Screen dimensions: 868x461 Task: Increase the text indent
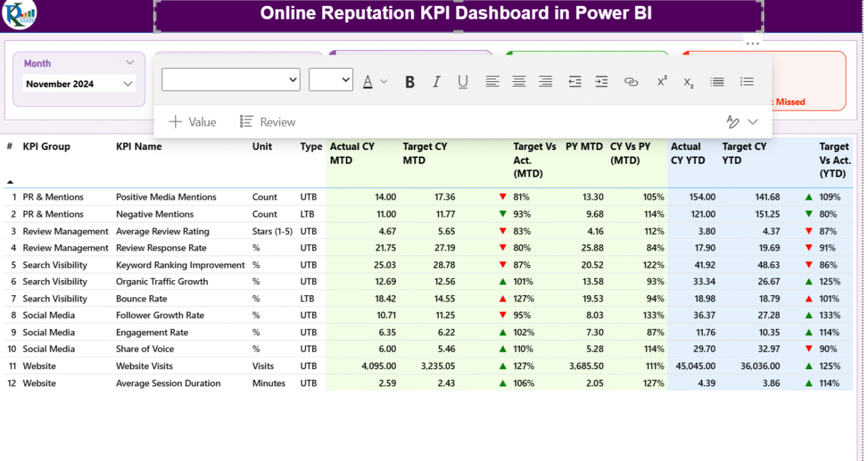point(601,82)
